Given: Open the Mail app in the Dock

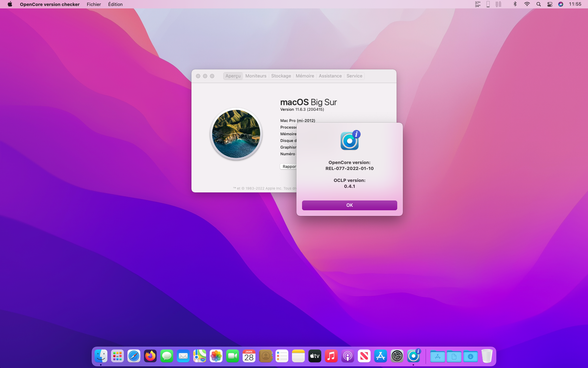Looking at the screenshot, I should click(x=183, y=356).
